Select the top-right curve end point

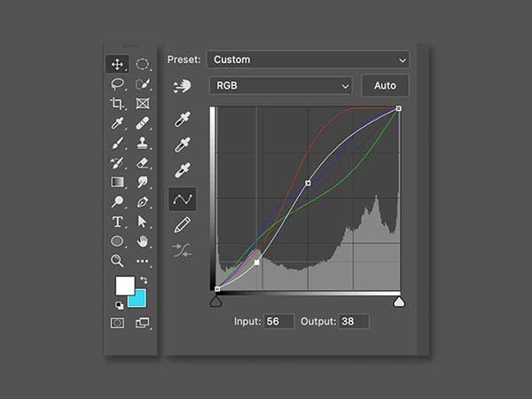tap(399, 108)
